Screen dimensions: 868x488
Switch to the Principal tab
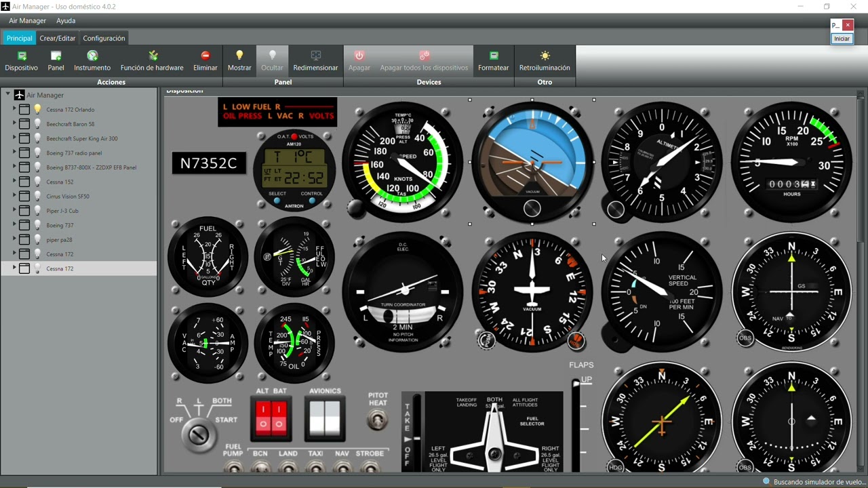[20, 38]
